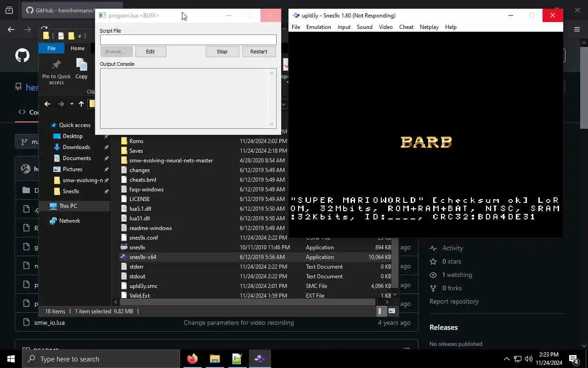Viewport: 588px width, 368px height.
Task: Click the taskbar search box
Action: tap(101, 359)
